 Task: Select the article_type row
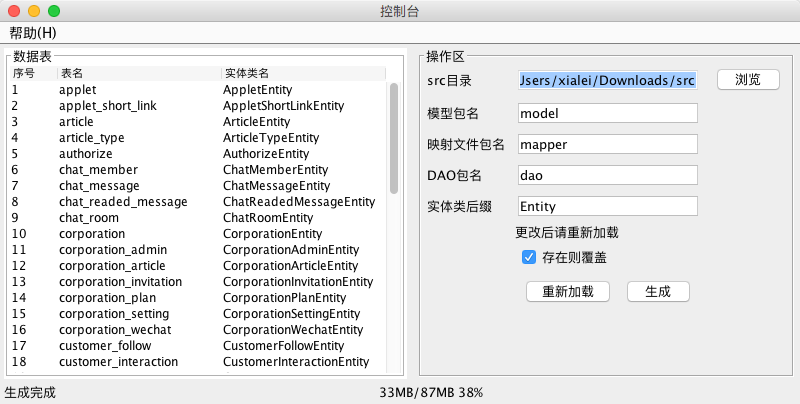(91, 137)
